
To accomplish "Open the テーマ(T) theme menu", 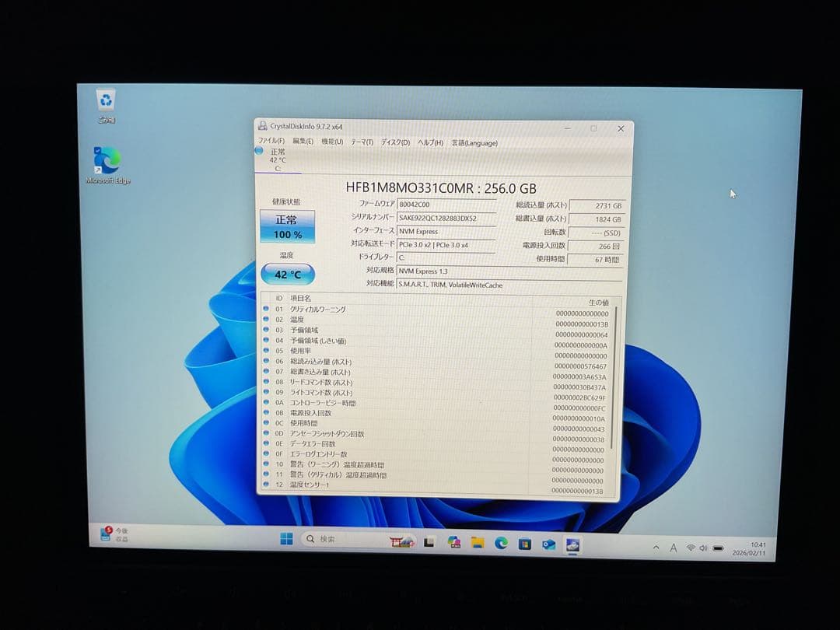I will click(362, 142).
